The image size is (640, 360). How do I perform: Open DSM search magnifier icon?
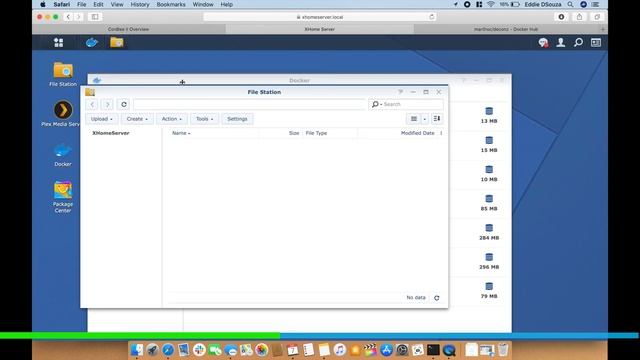pyautogui.click(x=578, y=42)
